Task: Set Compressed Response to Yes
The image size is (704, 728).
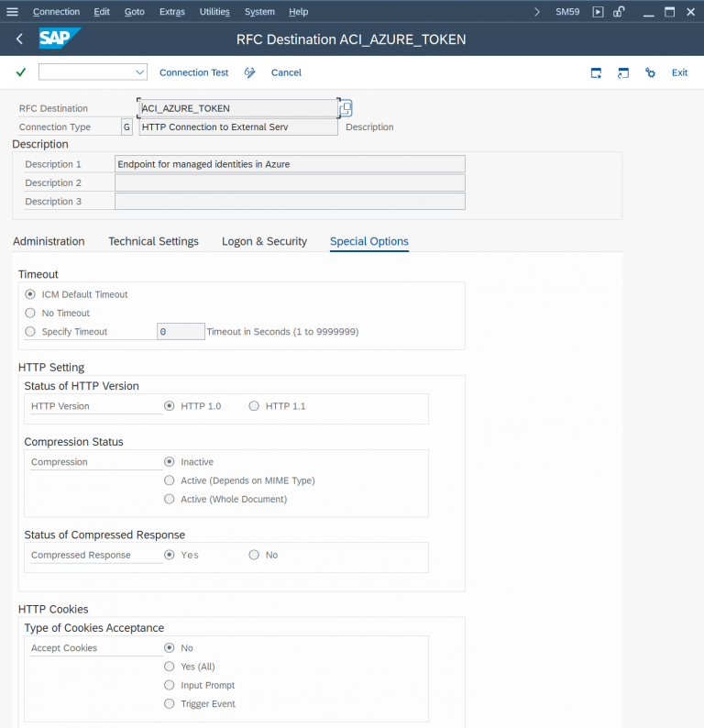Action: 170,555
